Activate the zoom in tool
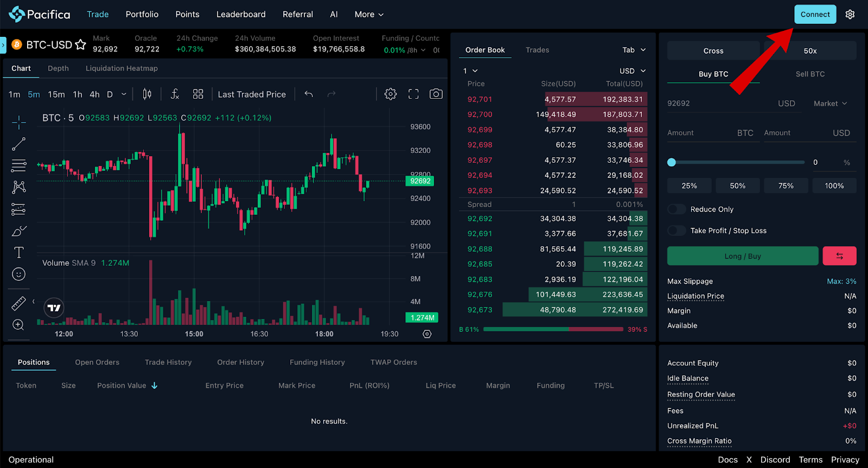Image resolution: width=868 pixels, height=468 pixels. [x=18, y=325]
